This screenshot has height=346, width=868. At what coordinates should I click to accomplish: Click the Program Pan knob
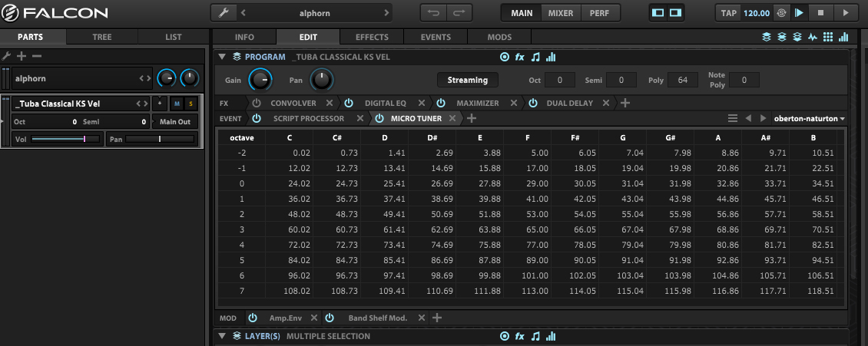[x=322, y=80]
